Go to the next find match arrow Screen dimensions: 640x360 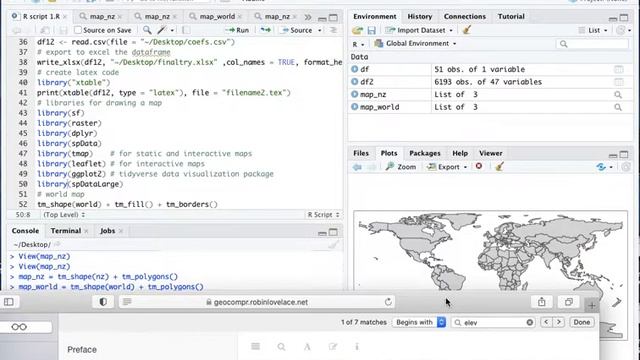pyautogui.click(x=559, y=322)
